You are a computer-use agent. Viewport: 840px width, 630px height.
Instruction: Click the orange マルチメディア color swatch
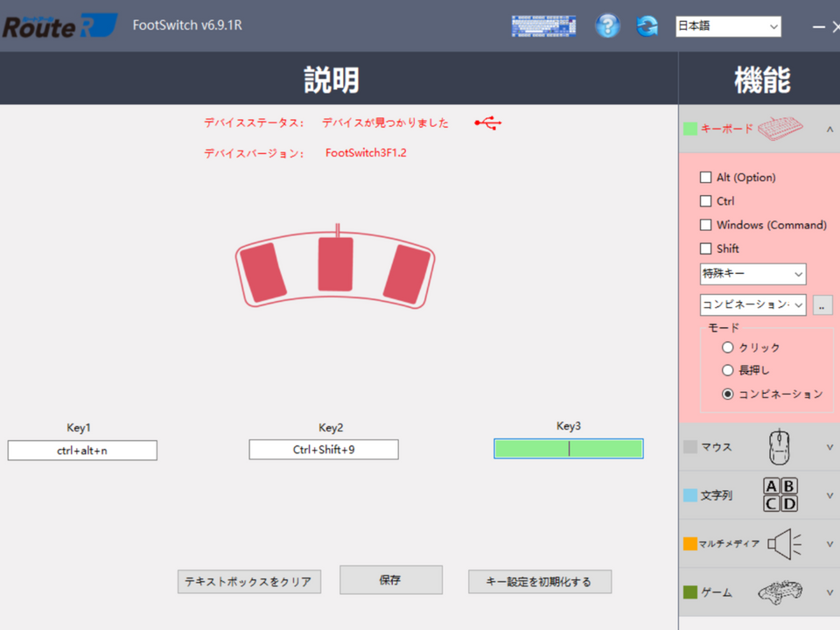(690, 543)
